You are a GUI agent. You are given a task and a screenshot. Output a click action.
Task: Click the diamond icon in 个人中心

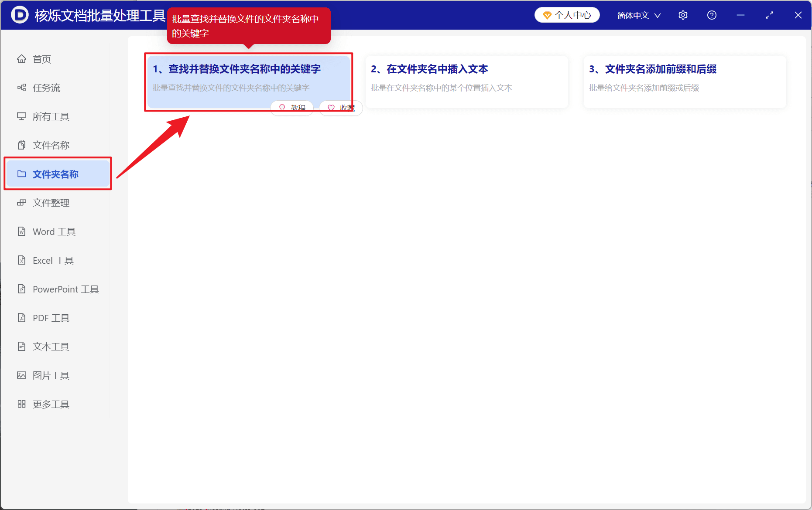click(547, 16)
